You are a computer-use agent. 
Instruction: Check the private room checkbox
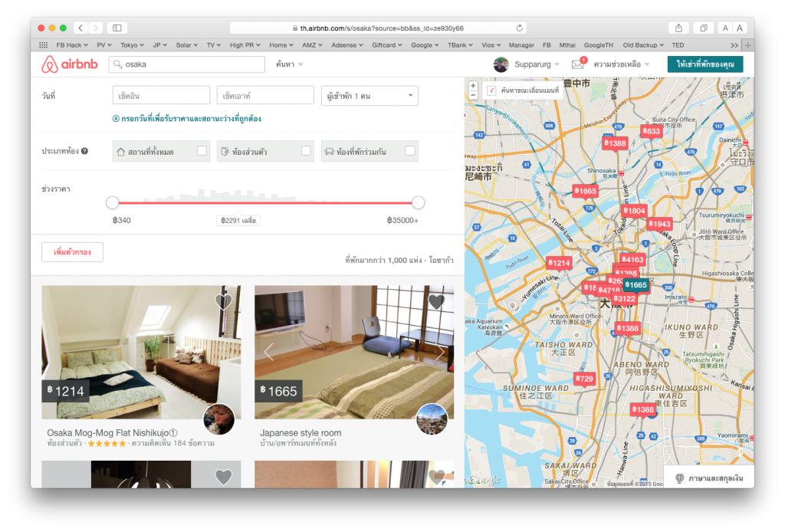[x=306, y=151]
